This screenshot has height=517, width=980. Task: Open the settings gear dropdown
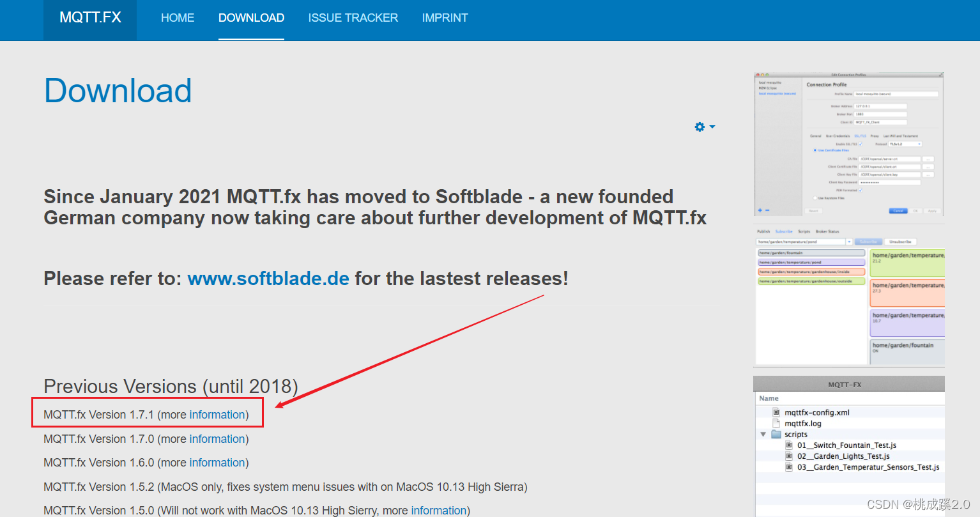pos(705,127)
